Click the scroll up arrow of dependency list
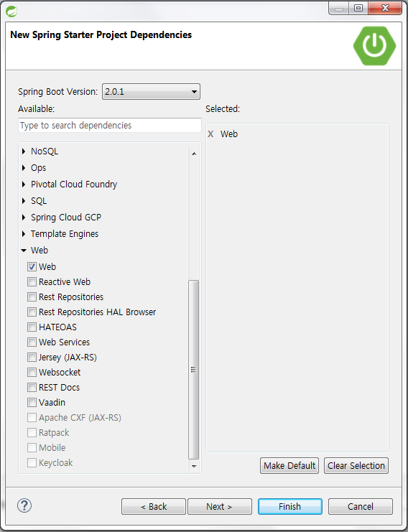 coord(194,154)
